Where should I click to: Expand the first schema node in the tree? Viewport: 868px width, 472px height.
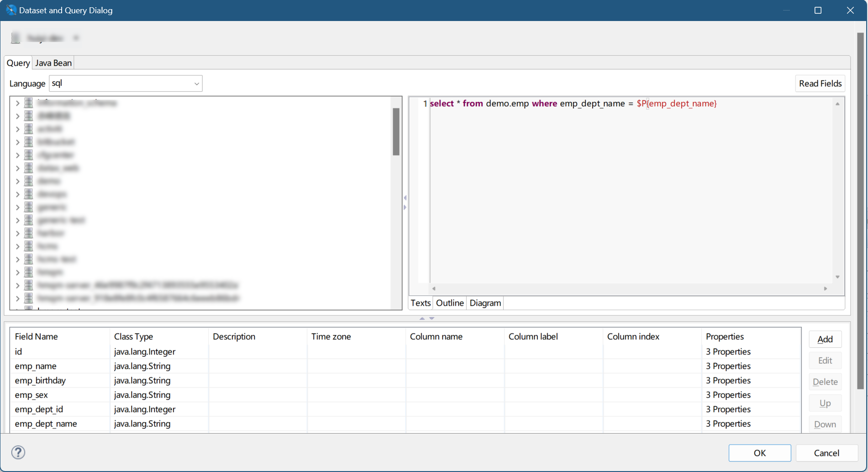click(17, 103)
